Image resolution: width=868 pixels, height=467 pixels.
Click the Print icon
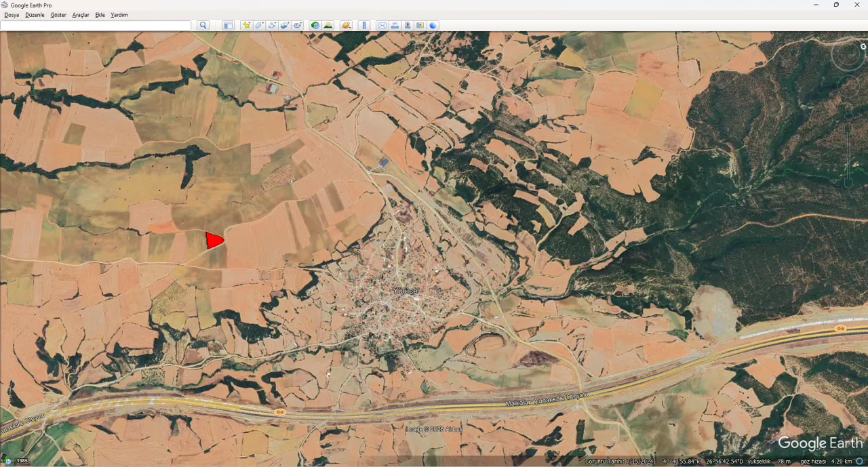[x=395, y=25]
